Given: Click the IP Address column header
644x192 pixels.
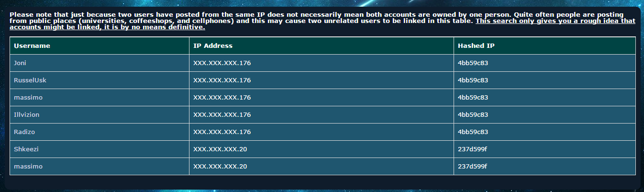Looking at the screenshot, I should coord(212,46).
